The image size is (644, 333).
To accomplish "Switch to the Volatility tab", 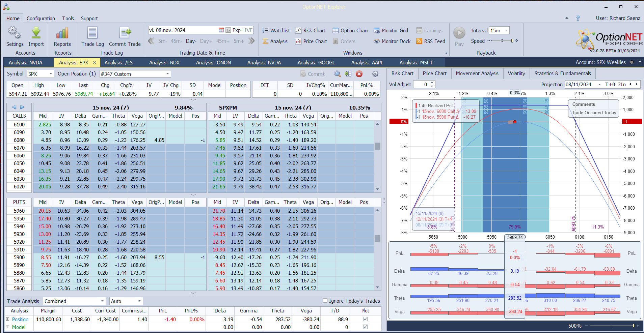I will 516,73.
